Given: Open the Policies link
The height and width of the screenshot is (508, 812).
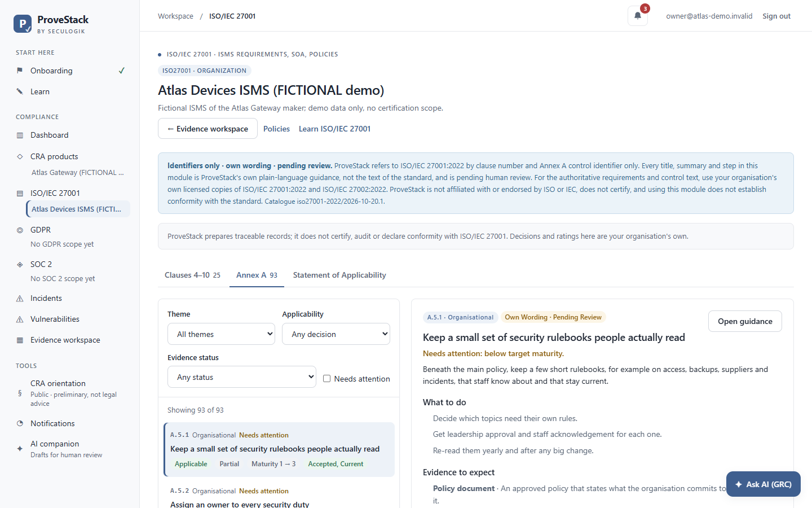Looking at the screenshot, I should pos(276,129).
